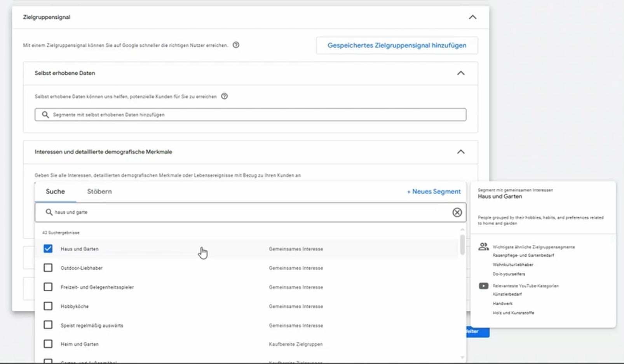Click the Rasenpflege- und Gartenbedarf suggestion
This screenshot has height=364, width=624.
[523, 255]
